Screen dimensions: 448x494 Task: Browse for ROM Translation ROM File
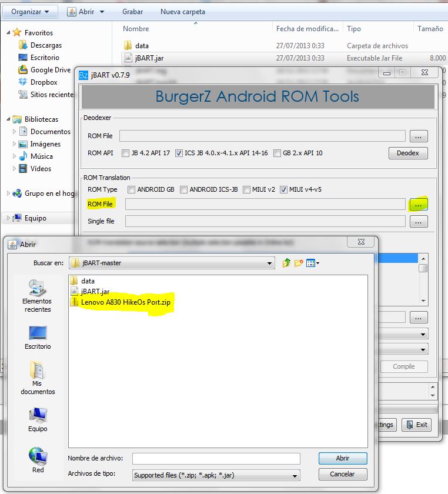(x=419, y=205)
